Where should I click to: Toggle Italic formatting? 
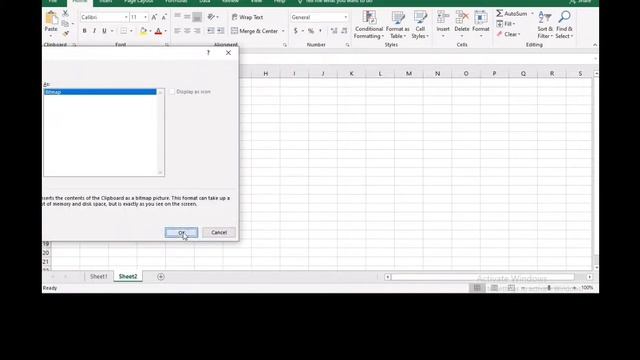tap(94, 31)
